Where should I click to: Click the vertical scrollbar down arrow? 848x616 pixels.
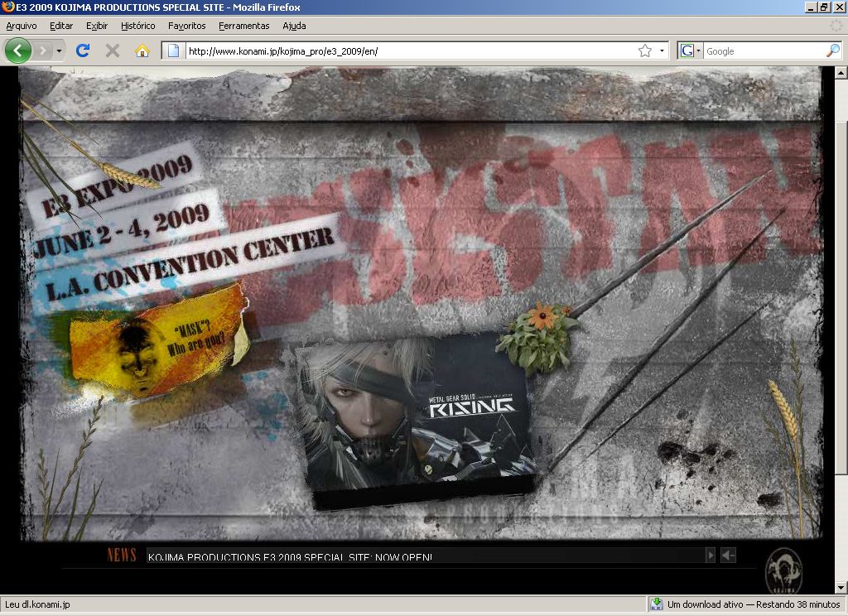[x=841, y=586]
